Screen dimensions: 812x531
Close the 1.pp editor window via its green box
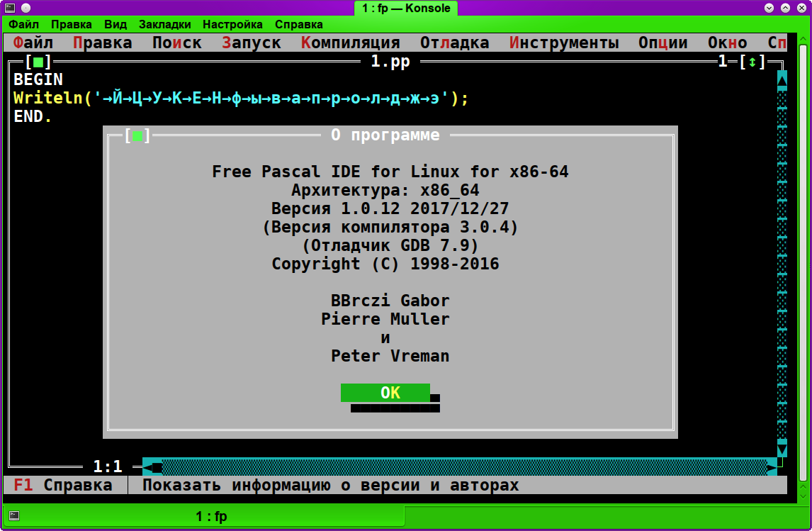(38, 62)
